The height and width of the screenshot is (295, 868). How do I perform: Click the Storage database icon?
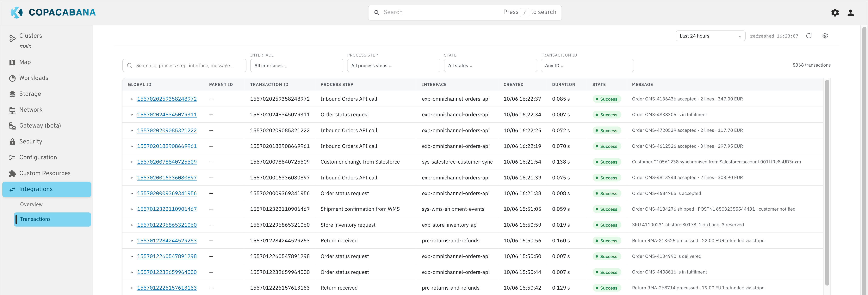point(12,94)
